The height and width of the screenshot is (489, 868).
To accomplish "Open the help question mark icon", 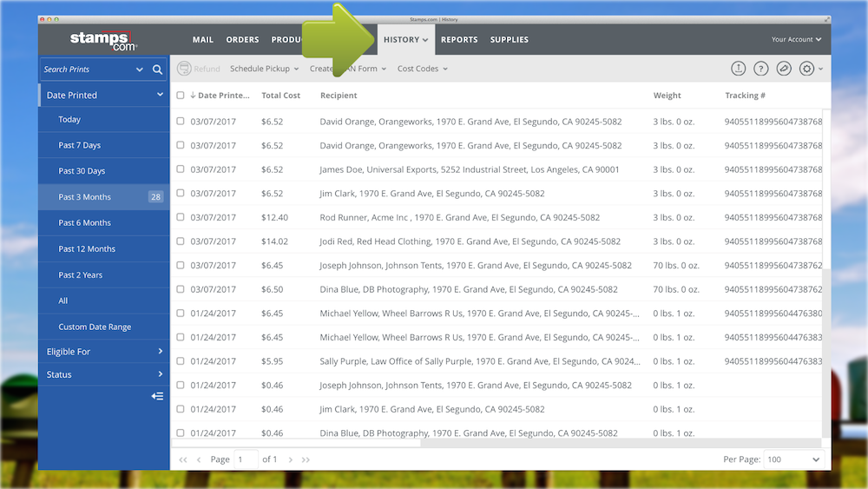I will click(x=761, y=69).
